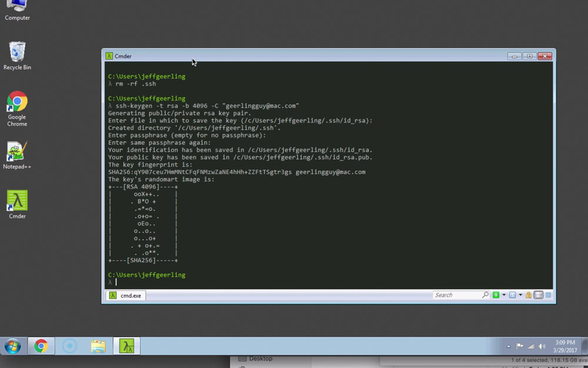Select the Recycle Bin desktop icon
The width and height of the screenshot is (588, 368).
click(17, 55)
